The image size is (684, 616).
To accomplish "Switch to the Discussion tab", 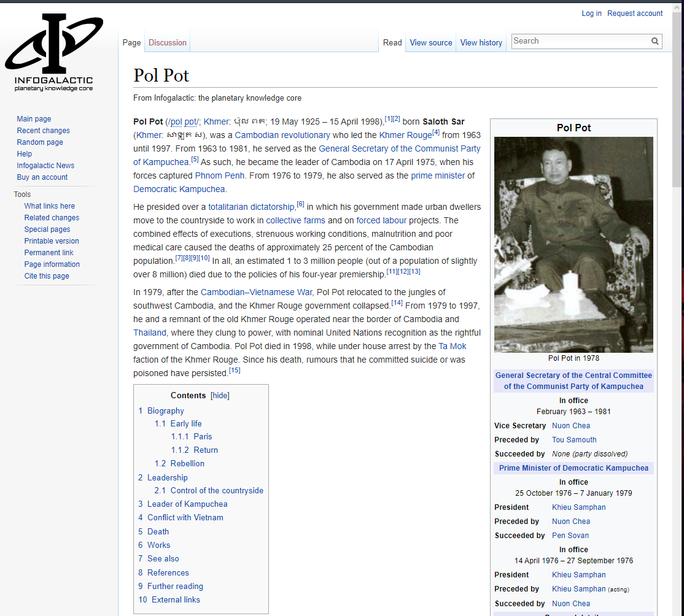I will click(x=168, y=43).
